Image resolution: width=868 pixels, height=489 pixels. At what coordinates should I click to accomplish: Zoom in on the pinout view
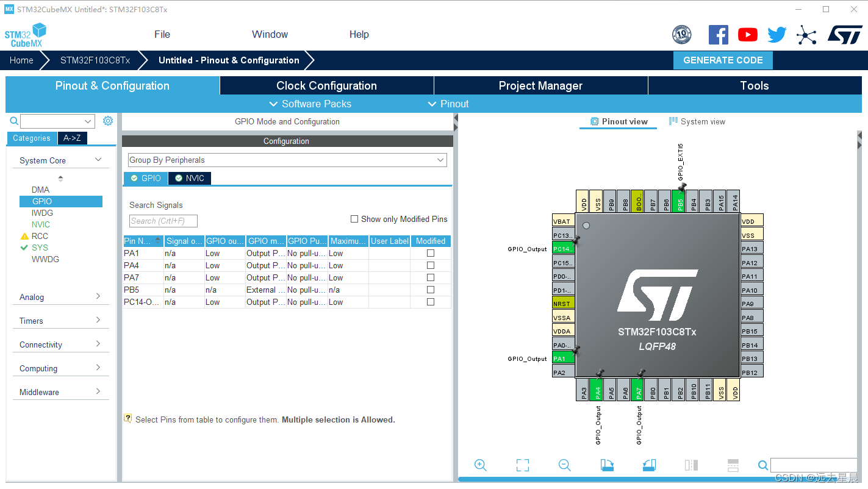click(x=481, y=465)
